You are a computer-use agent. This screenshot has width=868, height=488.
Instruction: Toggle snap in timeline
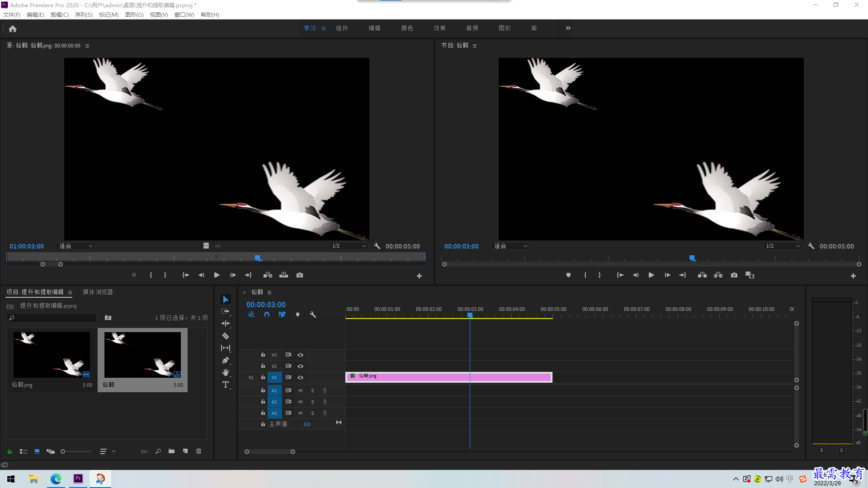[x=267, y=314]
